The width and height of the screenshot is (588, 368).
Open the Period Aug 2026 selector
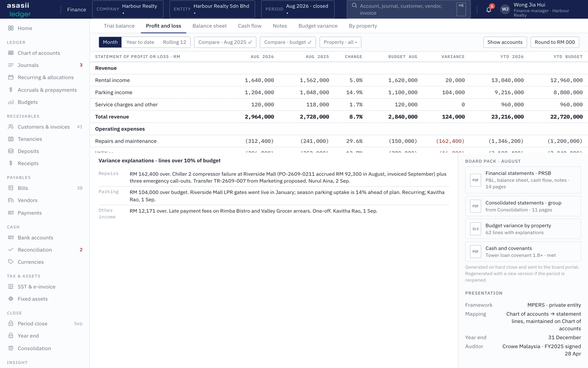tap(298, 9)
